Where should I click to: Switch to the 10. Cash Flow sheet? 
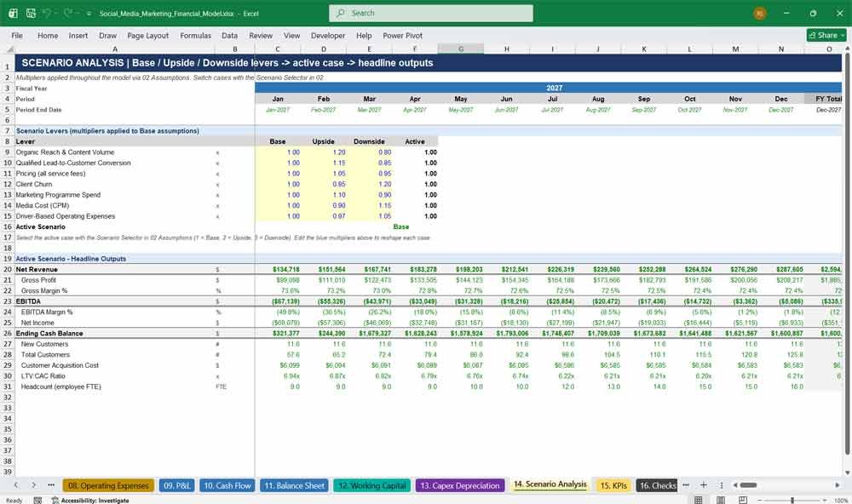tap(227, 485)
